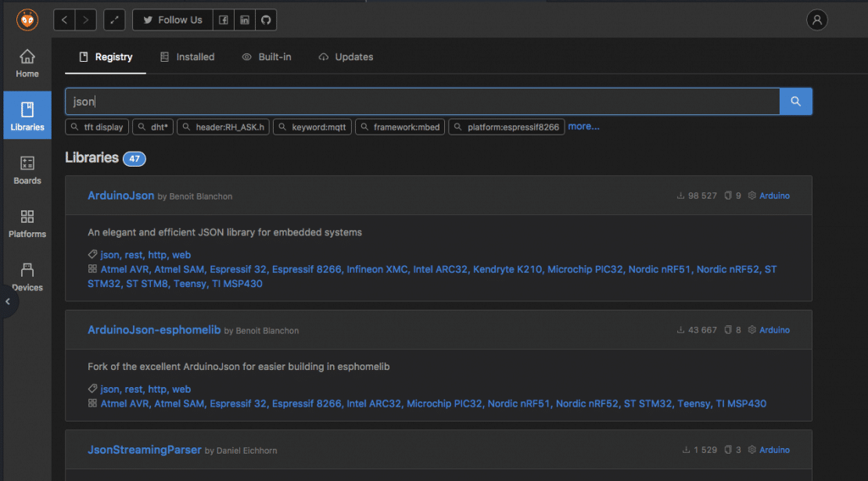Screen dimensions: 868x481
Task: Click the 'web' tag under ArduinoJson-esphomelib description
Action: [x=181, y=389]
